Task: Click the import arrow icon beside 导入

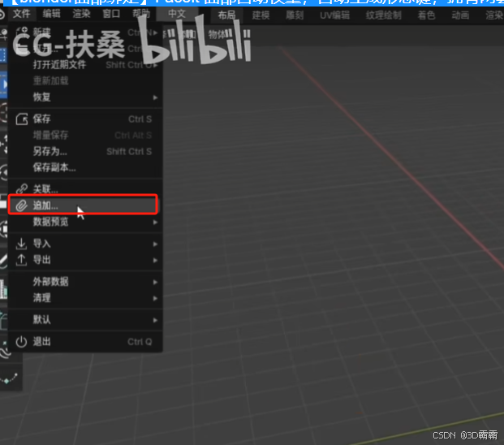Action: point(22,244)
